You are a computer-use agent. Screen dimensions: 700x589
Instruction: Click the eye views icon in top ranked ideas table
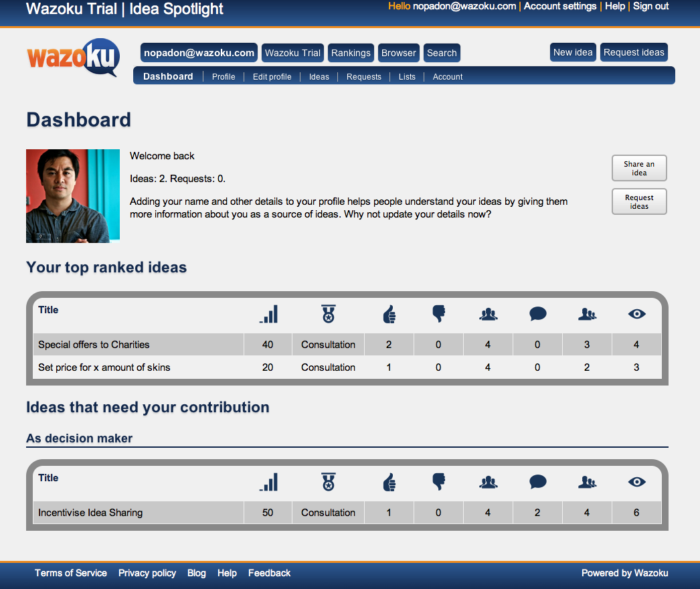tap(636, 314)
